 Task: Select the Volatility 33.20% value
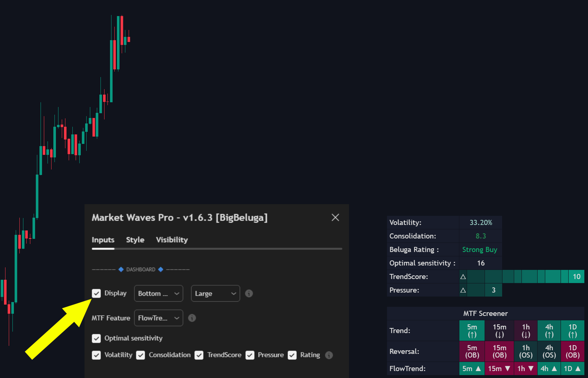coord(481,222)
